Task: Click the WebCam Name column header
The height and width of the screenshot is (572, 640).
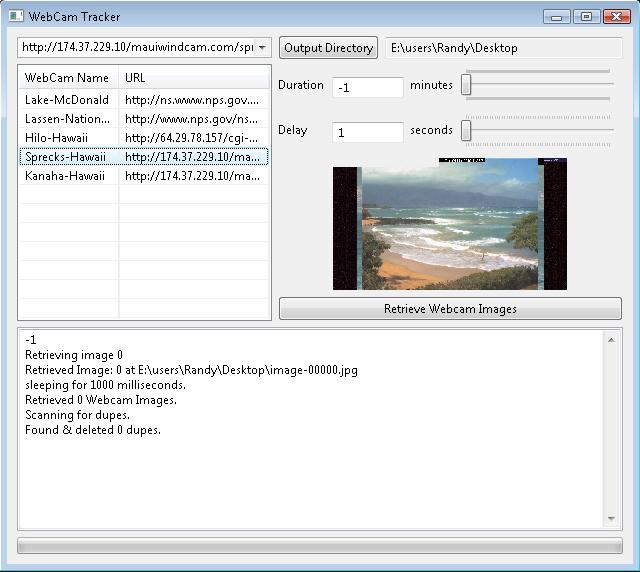Action: (x=67, y=78)
